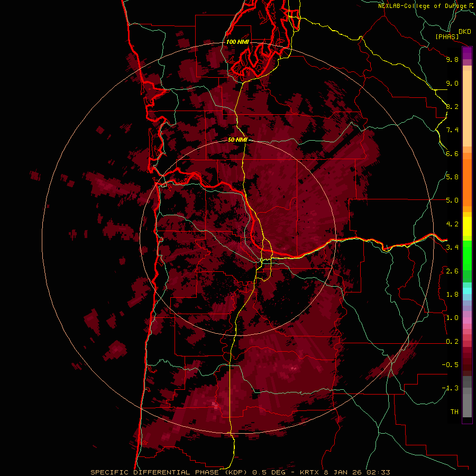This screenshot has height=476, width=476.
Task: Click the 6.6 value on color scale
Action: coord(452,153)
